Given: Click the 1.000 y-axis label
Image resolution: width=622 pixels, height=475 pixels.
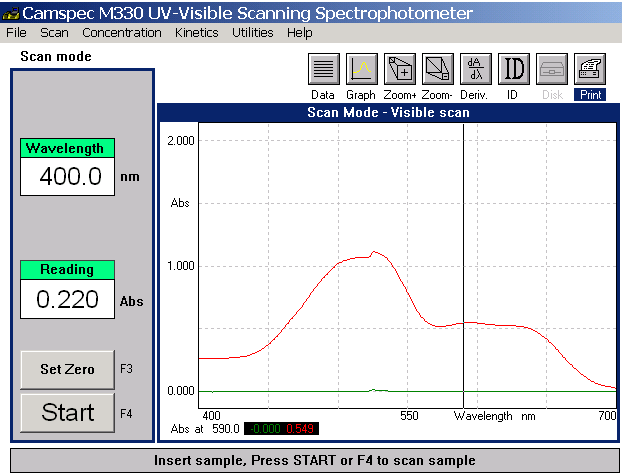Looking at the screenshot, I should (x=181, y=265).
